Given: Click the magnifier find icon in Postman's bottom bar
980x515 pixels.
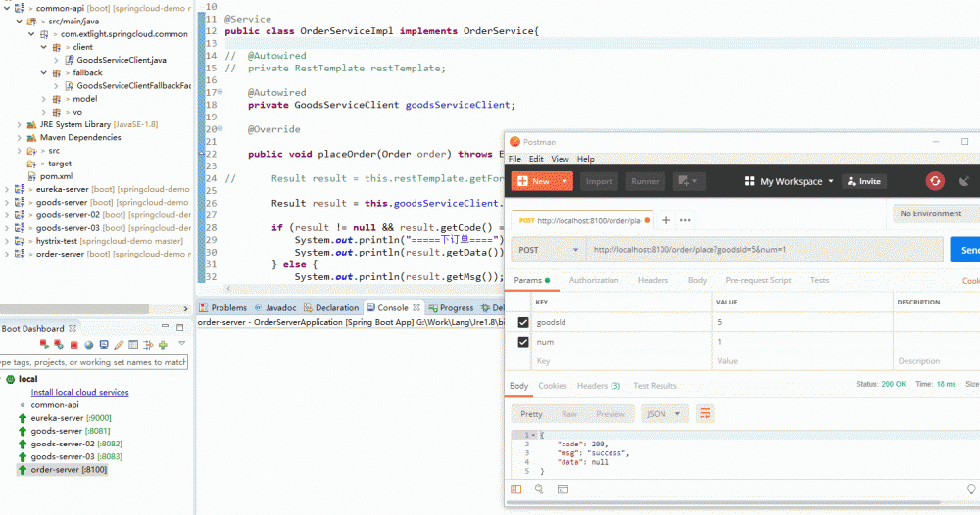Looking at the screenshot, I should 538,488.
